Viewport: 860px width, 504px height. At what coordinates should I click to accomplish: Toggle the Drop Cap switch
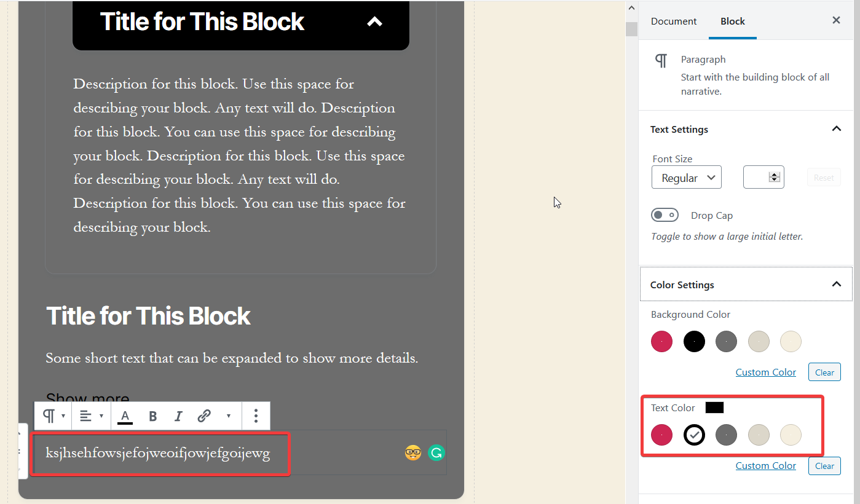[665, 215]
